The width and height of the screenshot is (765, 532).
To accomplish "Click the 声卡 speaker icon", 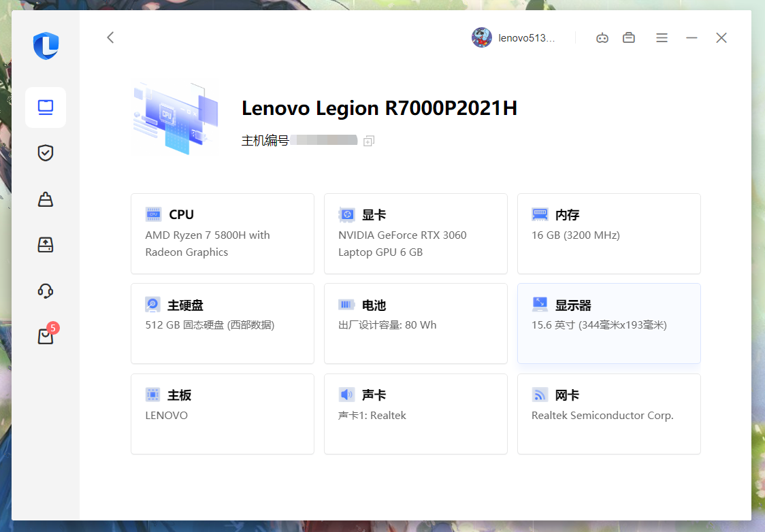I will [x=346, y=395].
